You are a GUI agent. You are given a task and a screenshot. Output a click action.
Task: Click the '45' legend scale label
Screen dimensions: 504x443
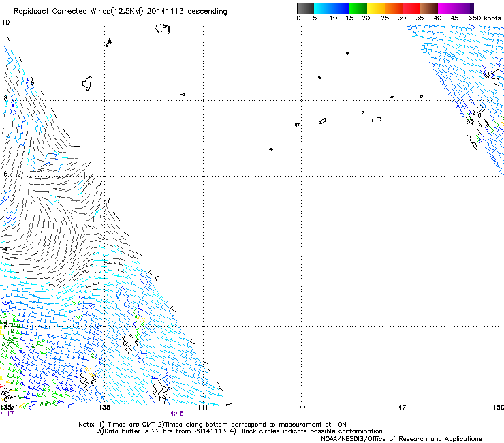click(454, 18)
